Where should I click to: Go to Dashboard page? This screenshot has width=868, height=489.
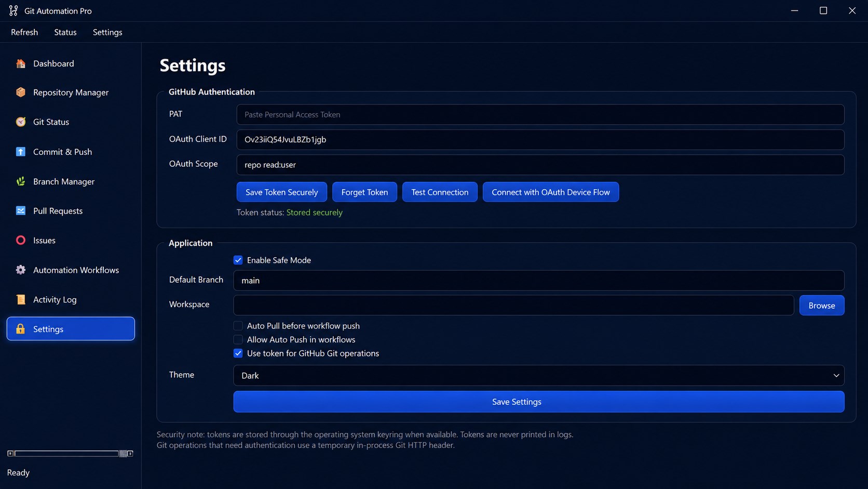[71, 63]
